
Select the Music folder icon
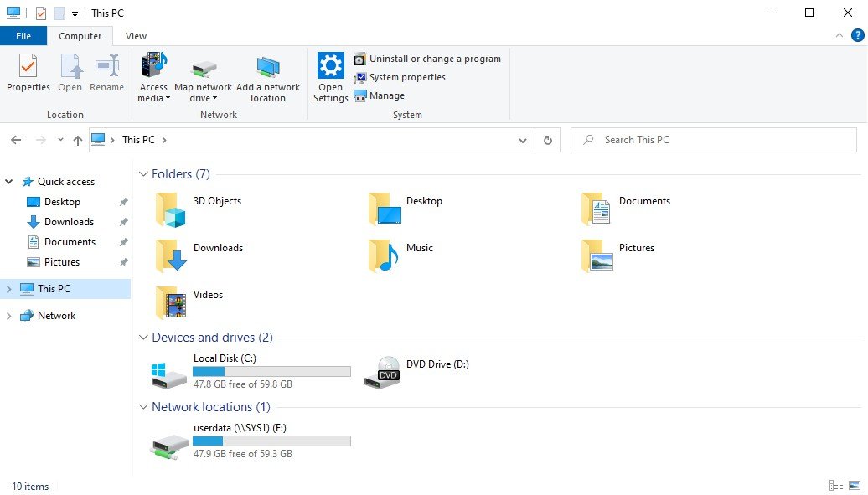383,256
